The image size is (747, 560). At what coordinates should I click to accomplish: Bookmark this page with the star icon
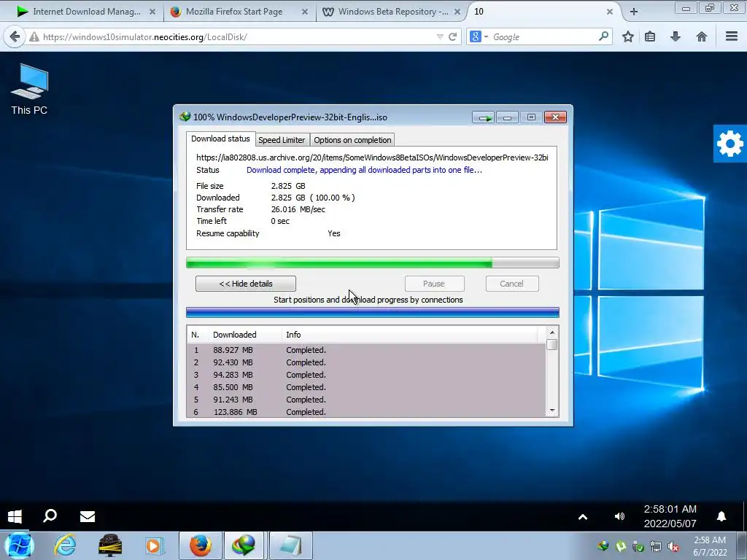tap(628, 36)
